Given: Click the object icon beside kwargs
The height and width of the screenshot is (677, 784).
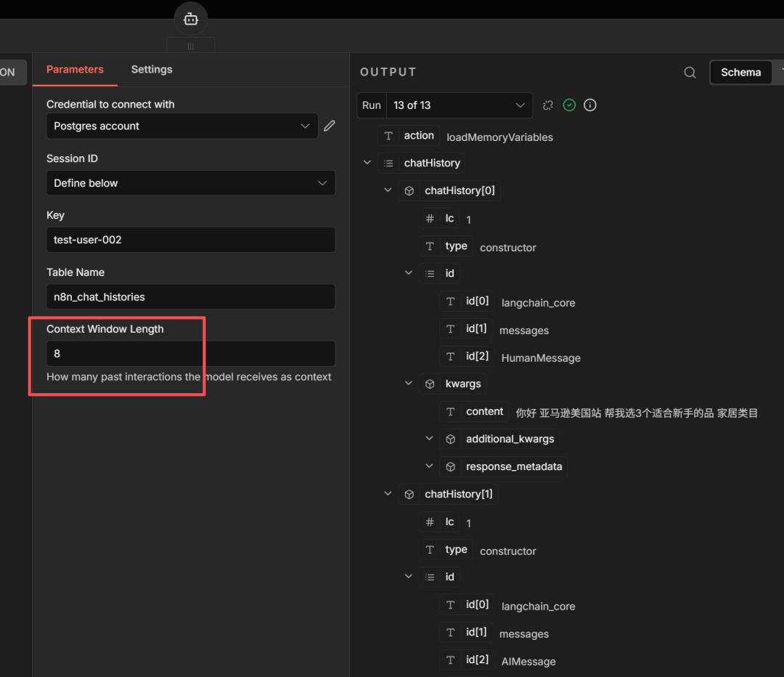Looking at the screenshot, I should coord(428,384).
